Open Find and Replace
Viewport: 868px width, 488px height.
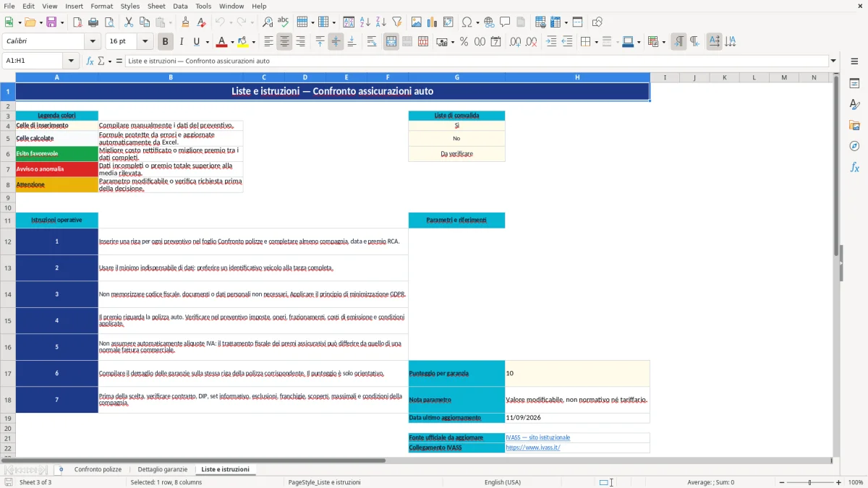(268, 22)
